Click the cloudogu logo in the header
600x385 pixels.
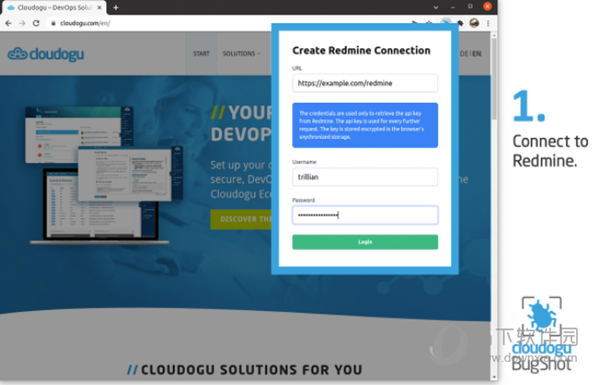click(x=46, y=54)
